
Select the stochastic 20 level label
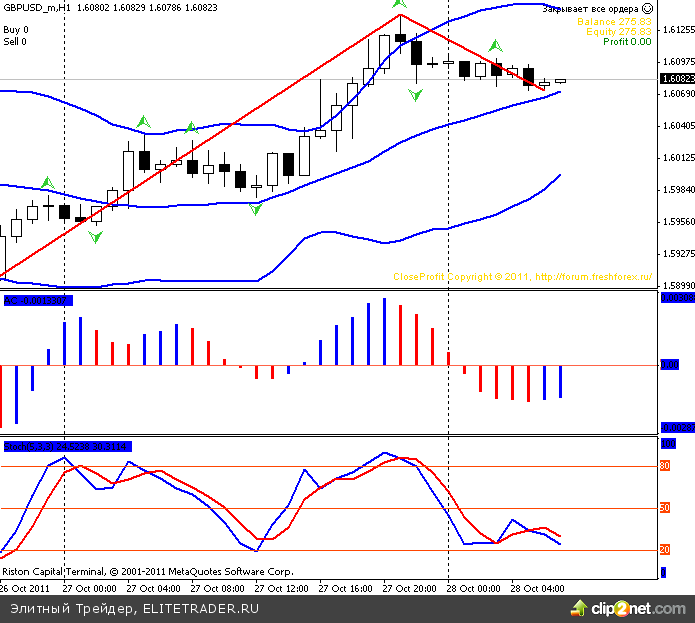(667, 550)
